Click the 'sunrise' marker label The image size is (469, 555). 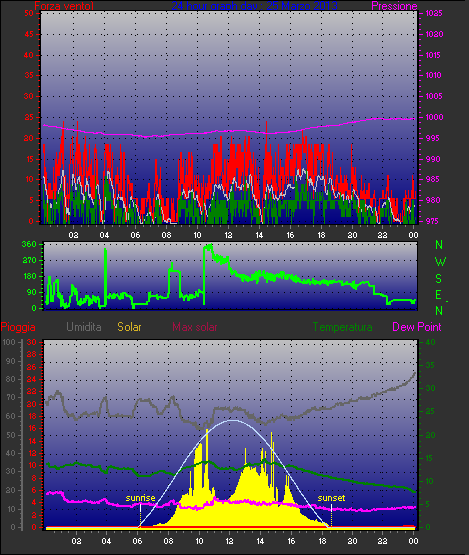pos(141,498)
